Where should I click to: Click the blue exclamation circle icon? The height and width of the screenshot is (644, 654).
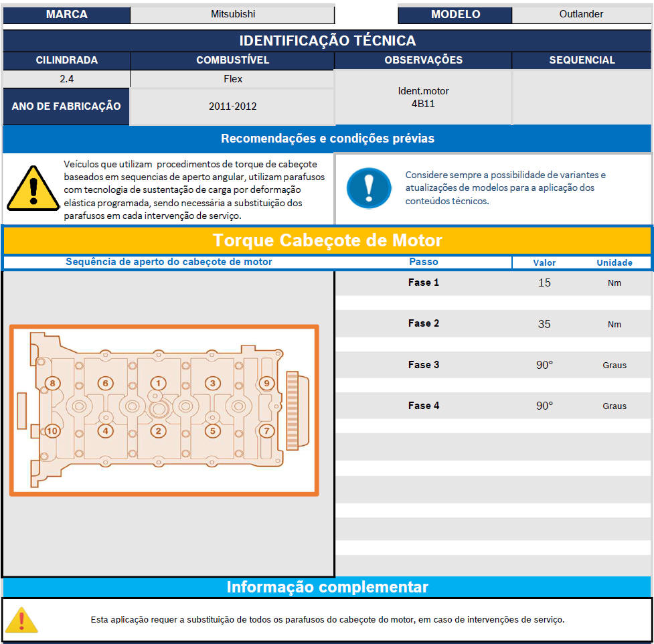368,188
